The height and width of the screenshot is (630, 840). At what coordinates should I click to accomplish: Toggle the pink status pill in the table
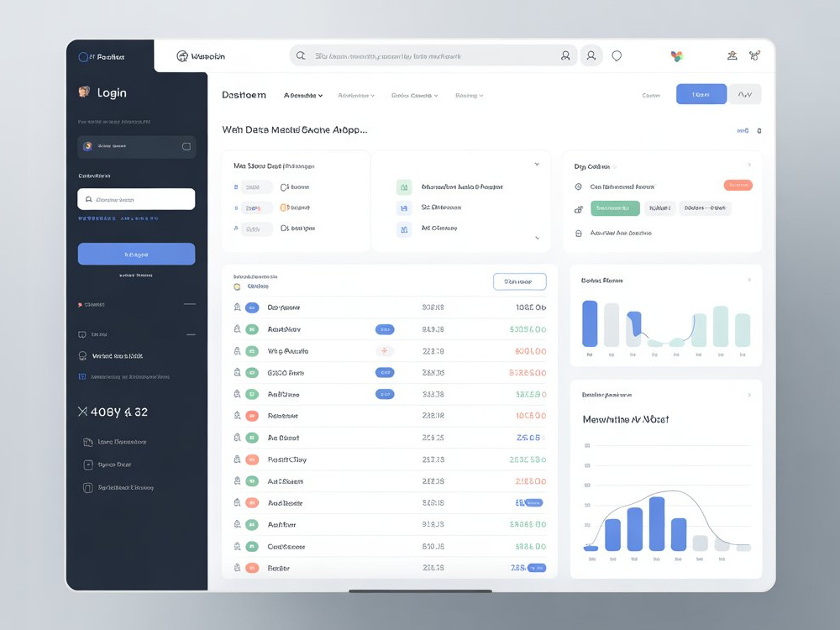[384, 351]
